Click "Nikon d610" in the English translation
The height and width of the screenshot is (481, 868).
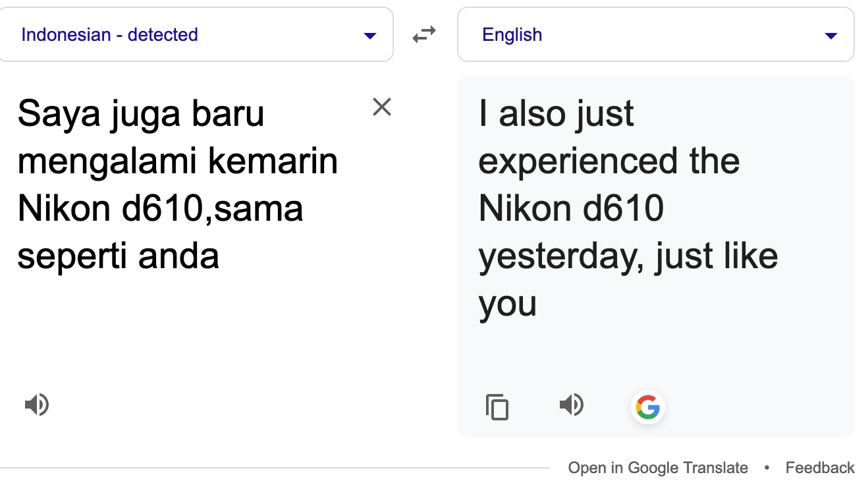571,209
